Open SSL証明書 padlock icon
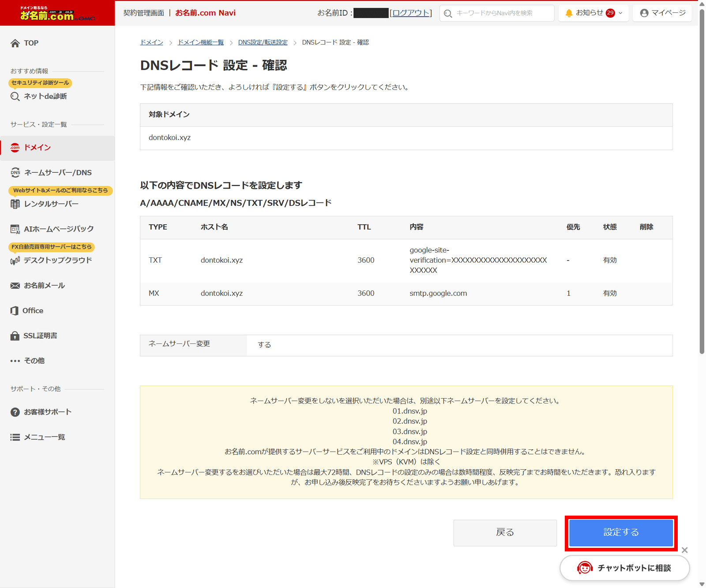 coord(15,336)
